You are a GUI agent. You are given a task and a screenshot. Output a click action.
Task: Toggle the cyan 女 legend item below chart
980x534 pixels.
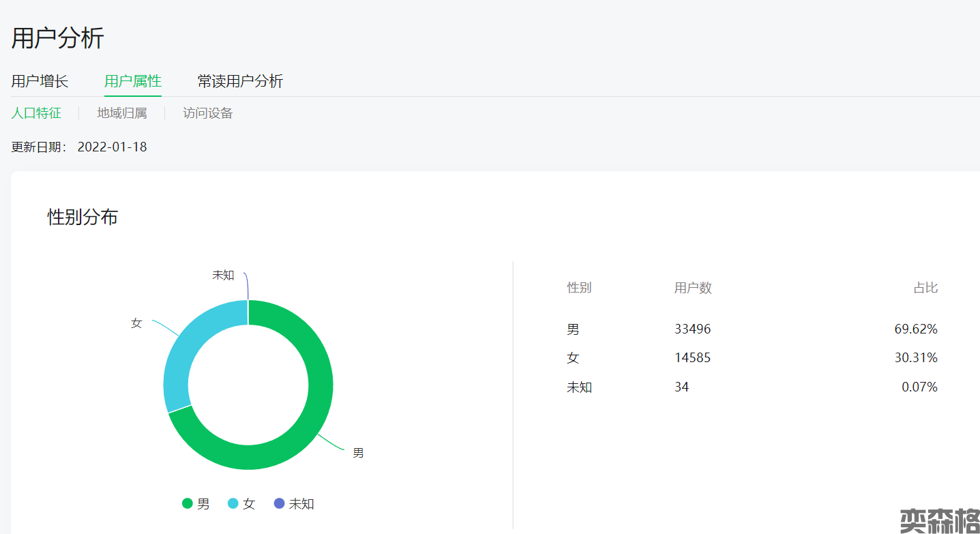pos(241,504)
